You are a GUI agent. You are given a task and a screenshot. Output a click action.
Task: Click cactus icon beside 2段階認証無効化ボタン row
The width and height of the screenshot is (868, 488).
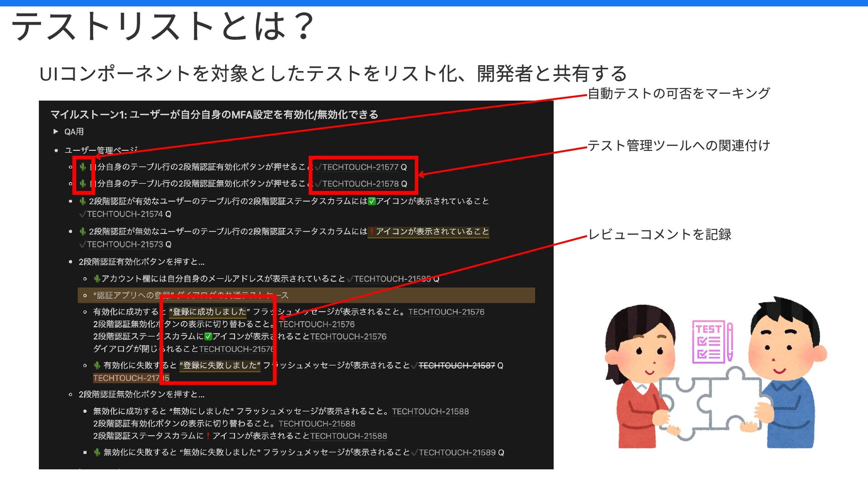83,183
